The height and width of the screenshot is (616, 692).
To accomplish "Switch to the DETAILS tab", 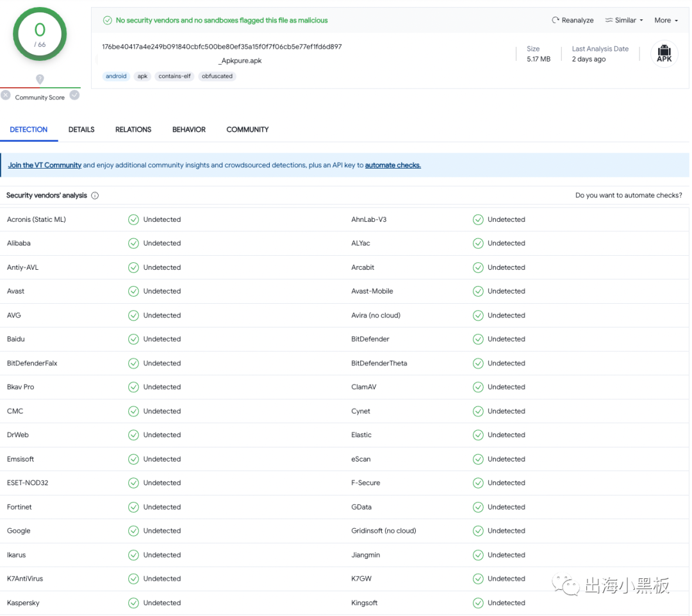I will coord(81,130).
